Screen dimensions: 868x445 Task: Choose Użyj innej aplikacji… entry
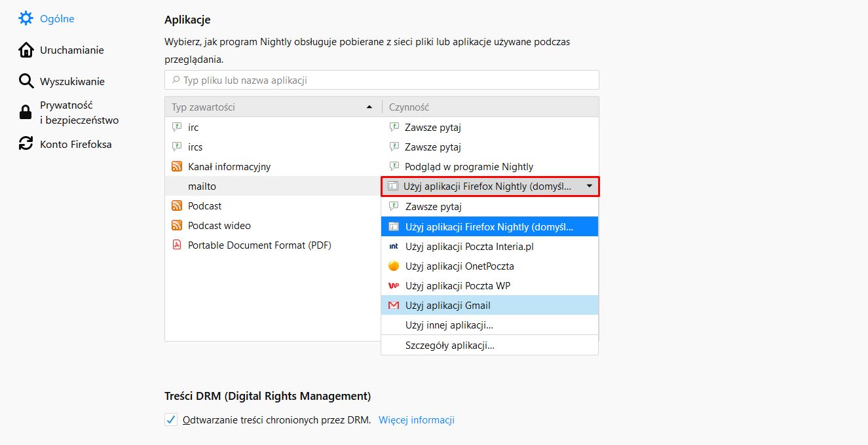point(449,325)
